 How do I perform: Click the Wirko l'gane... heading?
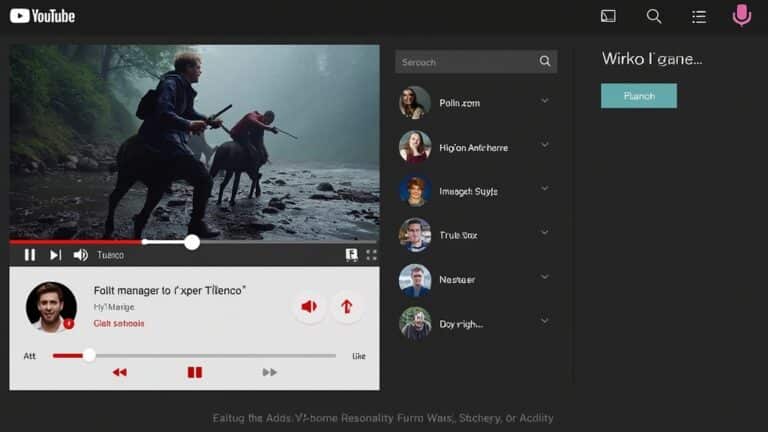pyautogui.click(x=651, y=59)
